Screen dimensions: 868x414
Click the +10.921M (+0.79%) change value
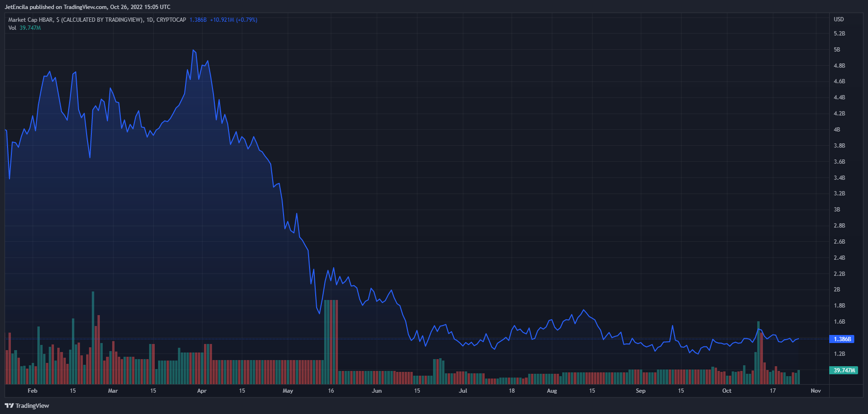click(234, 20)
